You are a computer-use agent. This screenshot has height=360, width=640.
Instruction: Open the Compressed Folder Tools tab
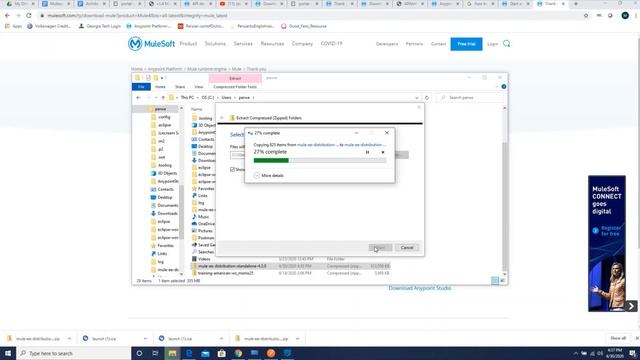pyautogui.click(x=235, y=87)
